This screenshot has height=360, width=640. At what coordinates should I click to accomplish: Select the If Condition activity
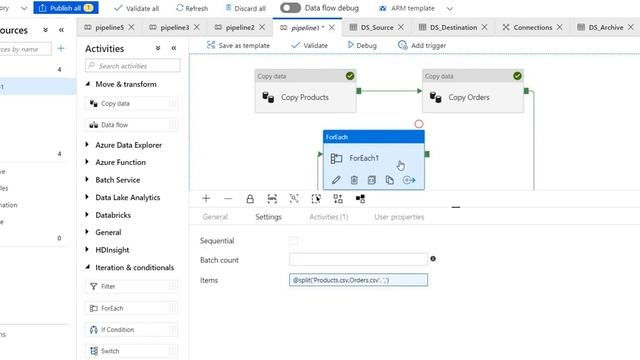click(x=131, y=329)
